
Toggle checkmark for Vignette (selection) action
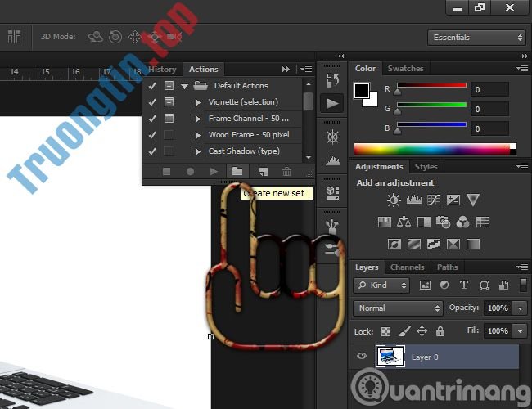pos(152,102)
